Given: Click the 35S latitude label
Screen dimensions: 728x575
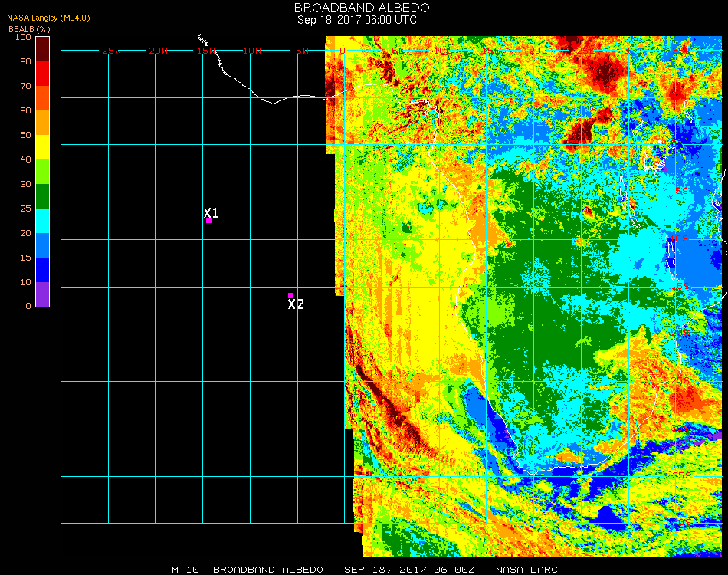Looking at the screenshot, I should [681, 475].
